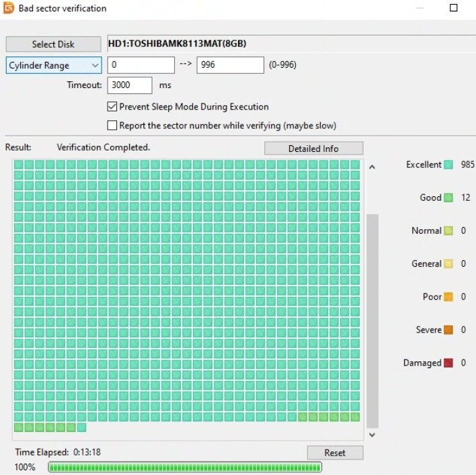The width and height of the screenshot is (476, 475).
Task: Click the Reset button
Action: pyautogui.click(x=335, y=453)
